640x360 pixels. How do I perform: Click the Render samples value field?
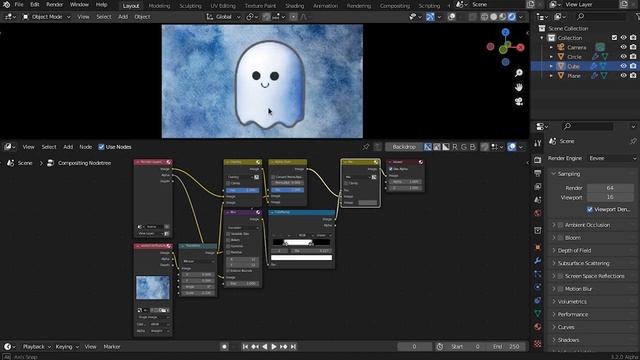[x=610, y=188]
